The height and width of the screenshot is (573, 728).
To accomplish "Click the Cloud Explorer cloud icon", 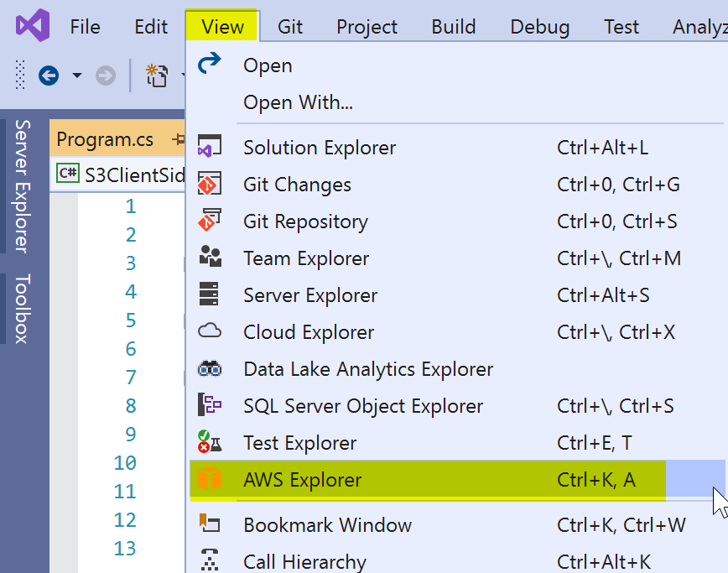I will click(209, 331).
